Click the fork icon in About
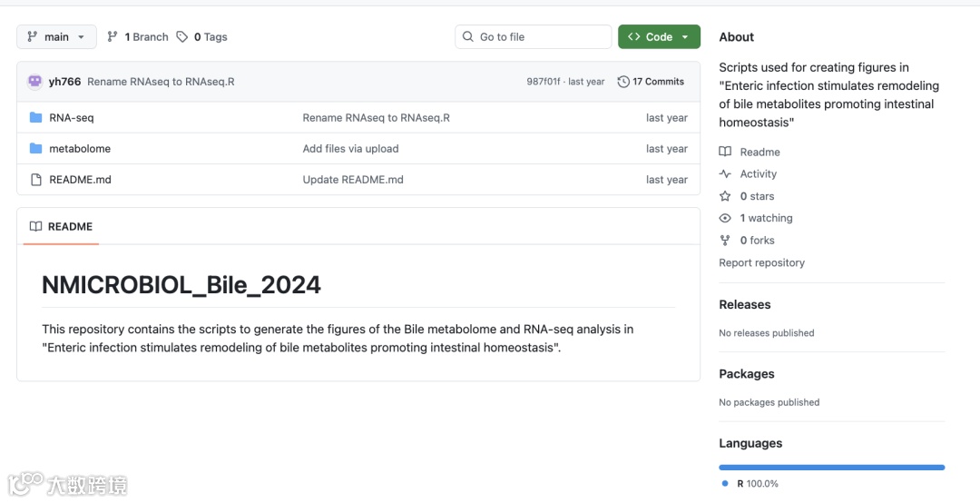 click(x=725, y=241)
